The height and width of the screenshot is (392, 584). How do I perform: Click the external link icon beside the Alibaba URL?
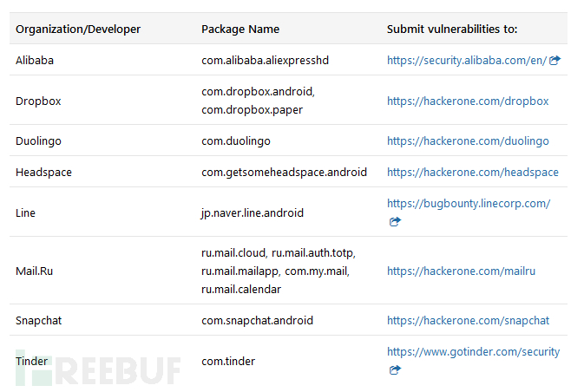pos(555,61)
